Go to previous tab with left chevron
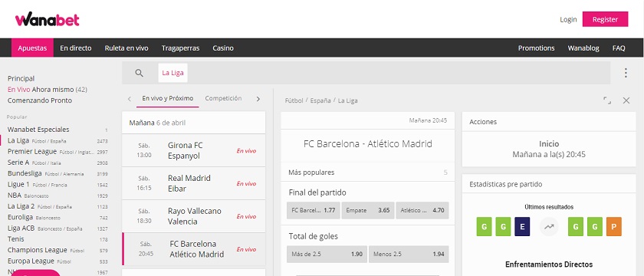This screenshot has height=276, width=644. click(x=130, y=99)
